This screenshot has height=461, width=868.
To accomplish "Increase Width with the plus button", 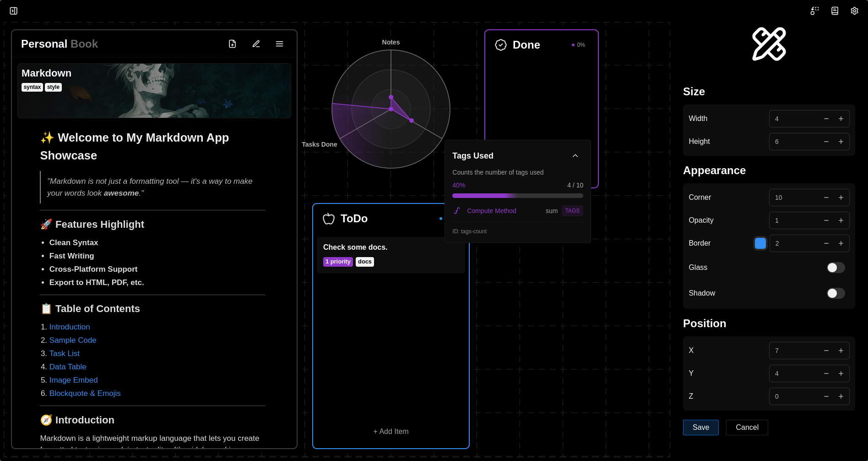I will point(841,119).
